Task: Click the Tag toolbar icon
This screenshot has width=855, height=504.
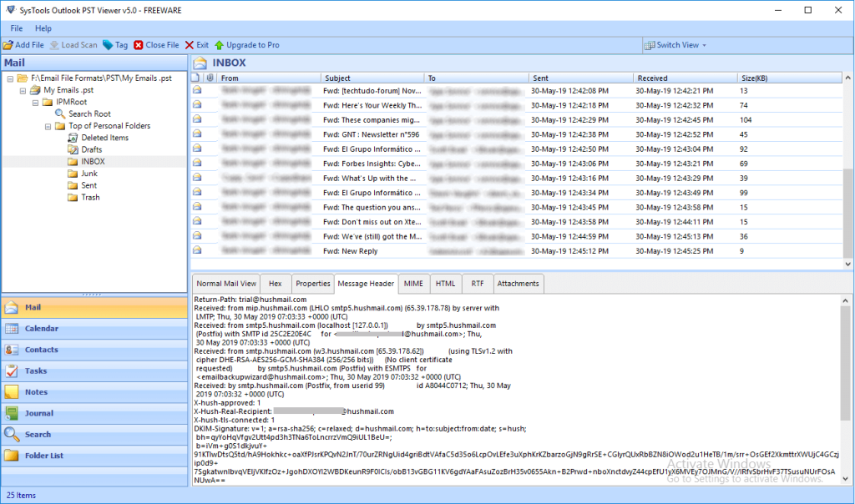Action: 108,45
